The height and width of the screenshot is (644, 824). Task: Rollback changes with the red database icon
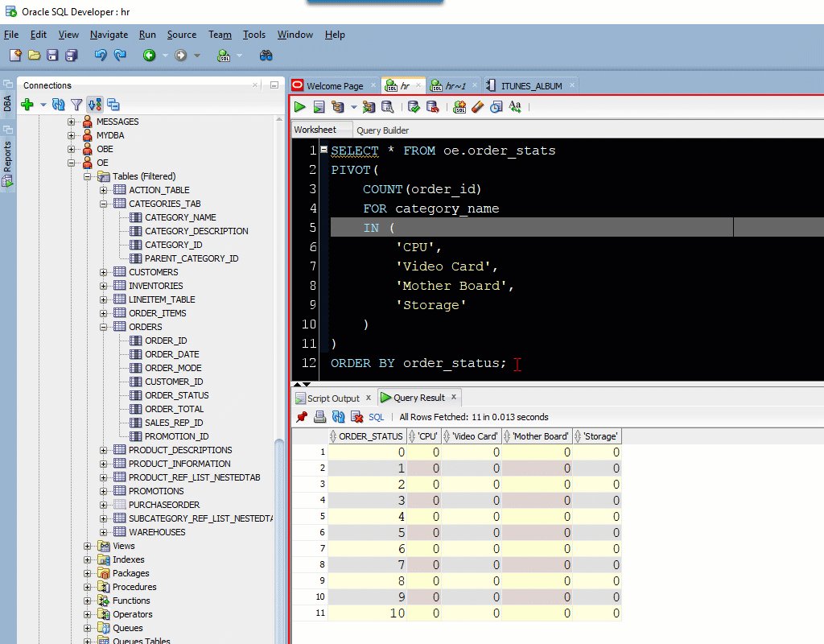[x=432, y=107]
